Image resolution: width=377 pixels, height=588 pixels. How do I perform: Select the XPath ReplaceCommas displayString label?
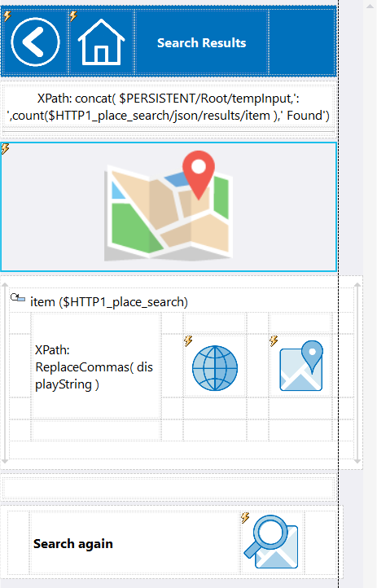point(94,367)
